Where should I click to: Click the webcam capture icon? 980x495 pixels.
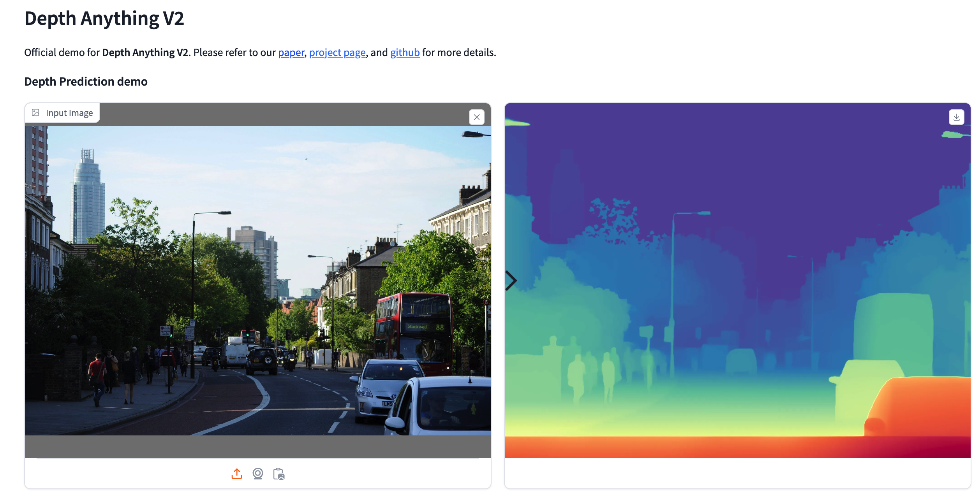pyautogui.click(x=258, y=474)
